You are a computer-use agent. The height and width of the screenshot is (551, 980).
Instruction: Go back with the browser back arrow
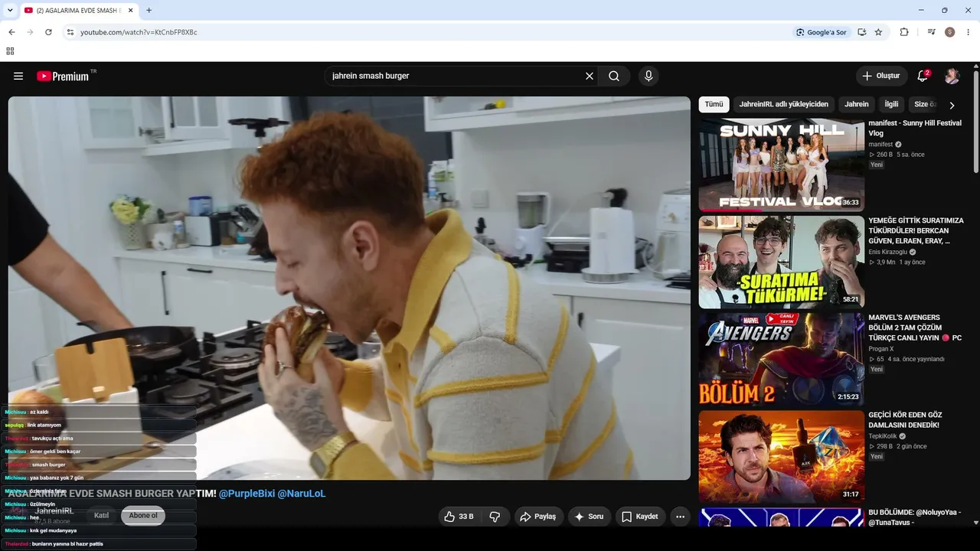coord(11,32)
